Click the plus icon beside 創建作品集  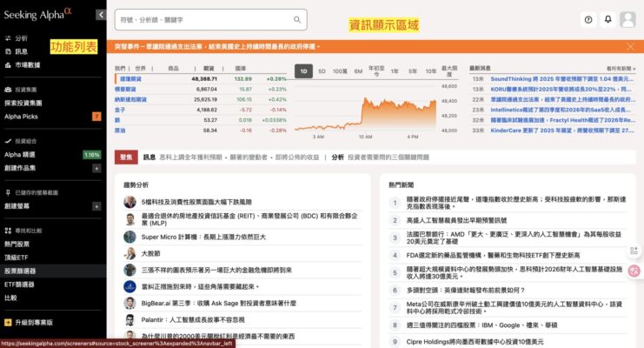[96, 167]
